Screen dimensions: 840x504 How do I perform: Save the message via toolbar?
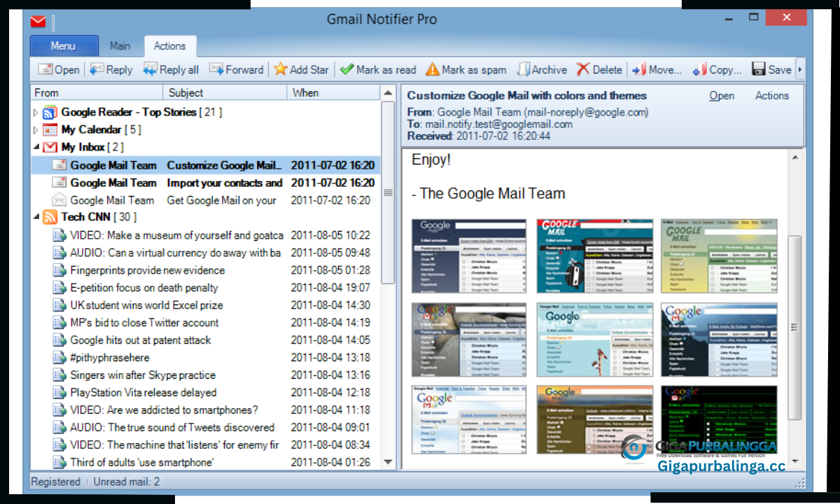771,69
